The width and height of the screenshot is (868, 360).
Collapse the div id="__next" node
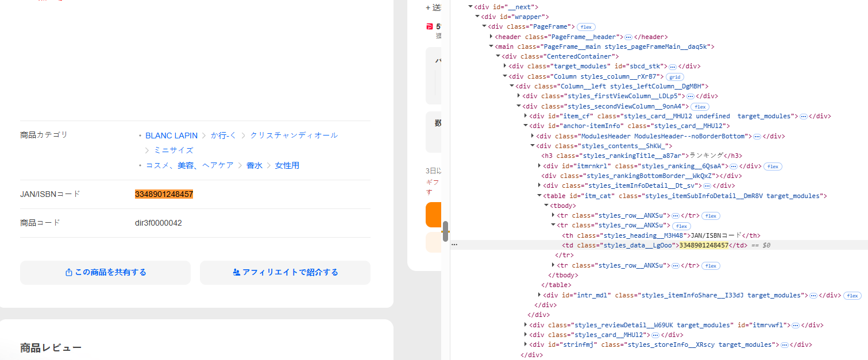(470, 7)
